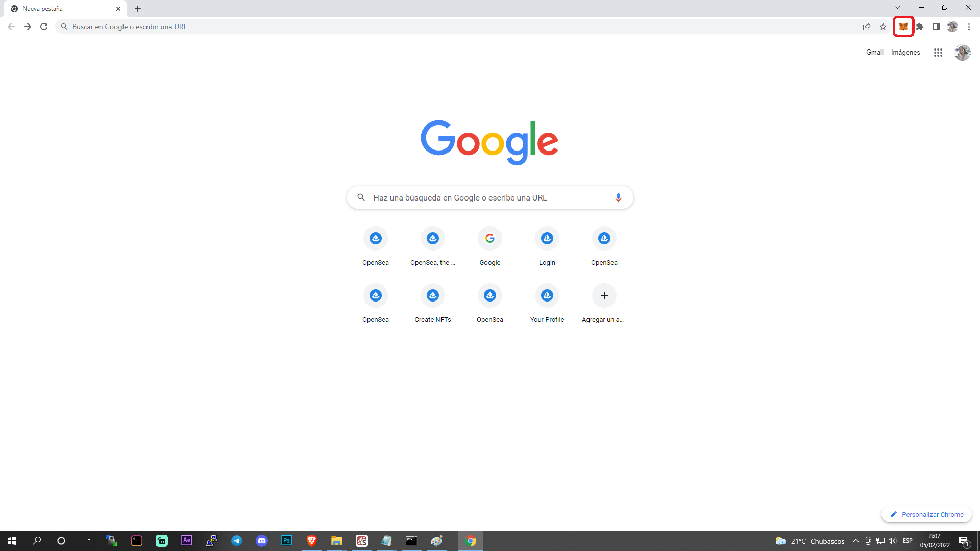Open Windows taskbar search

(37, 541)
